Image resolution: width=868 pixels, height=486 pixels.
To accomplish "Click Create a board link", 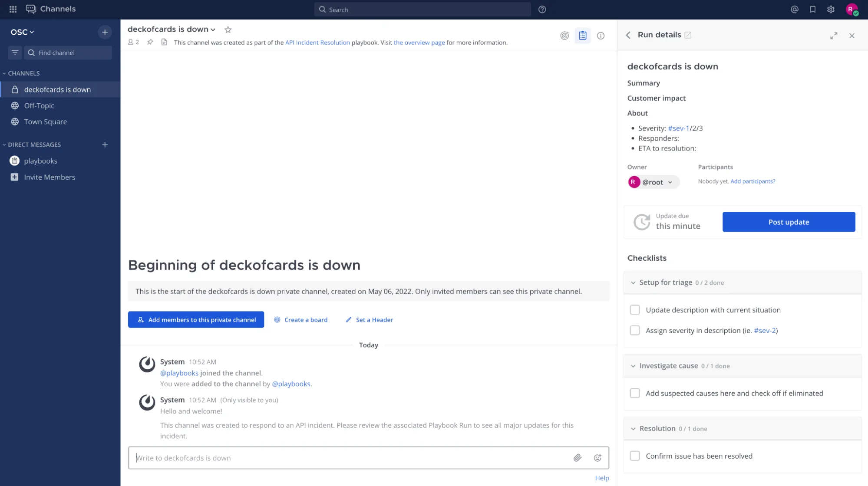I will 300,320.
